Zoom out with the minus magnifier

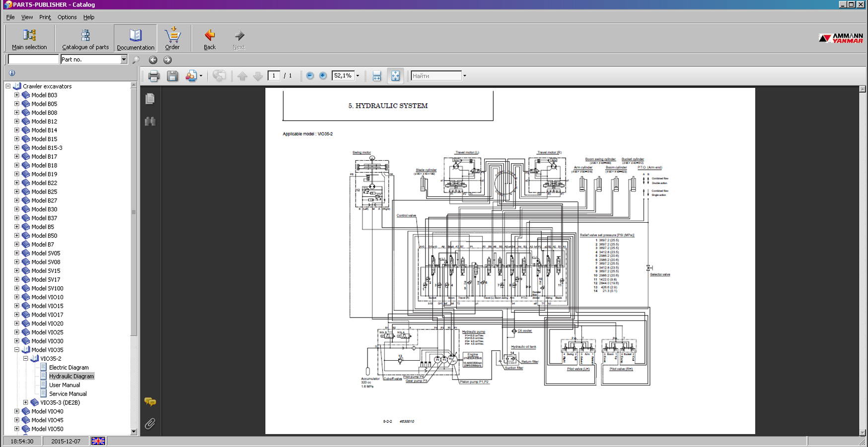pos(310,76)
